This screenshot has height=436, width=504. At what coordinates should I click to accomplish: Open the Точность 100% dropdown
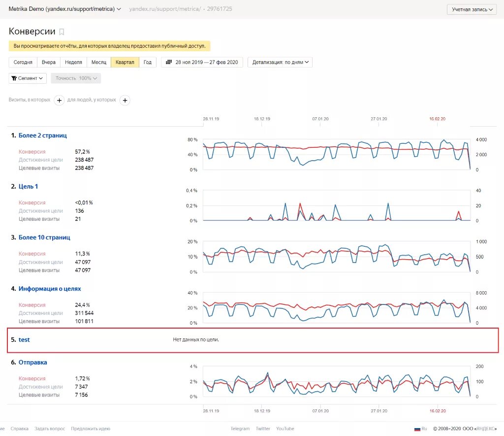point(76,78)
